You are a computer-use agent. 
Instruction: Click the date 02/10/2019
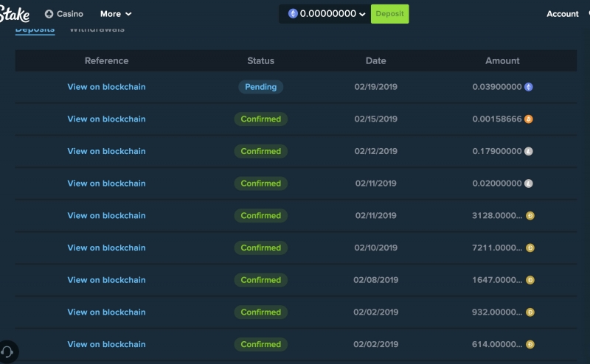(376, 248)
